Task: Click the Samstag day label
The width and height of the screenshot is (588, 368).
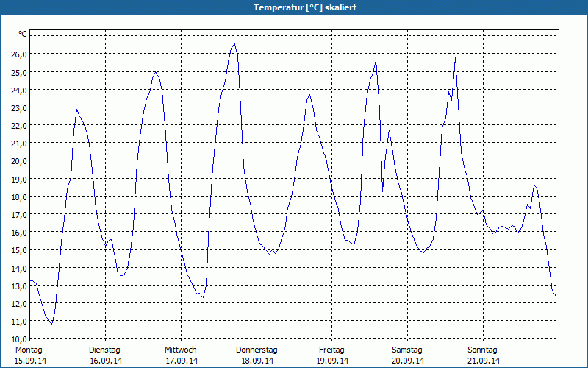Action: pyautogui.click(x=407, y=350)
